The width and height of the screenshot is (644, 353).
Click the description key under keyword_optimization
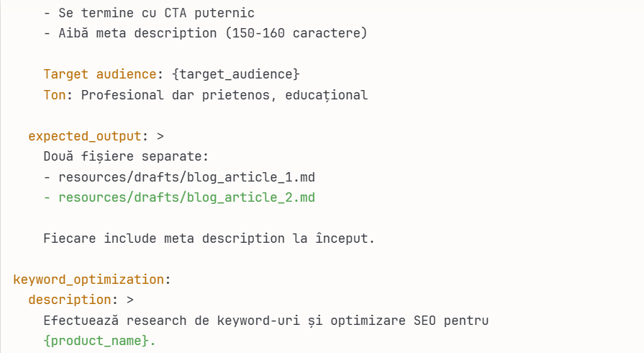pyautogui.click(x=70, y=299)
